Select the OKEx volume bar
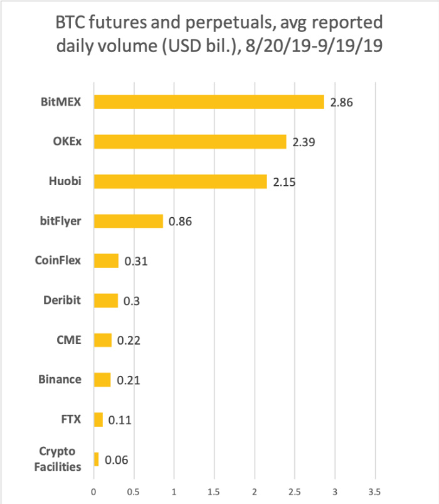 pos(190,142)
